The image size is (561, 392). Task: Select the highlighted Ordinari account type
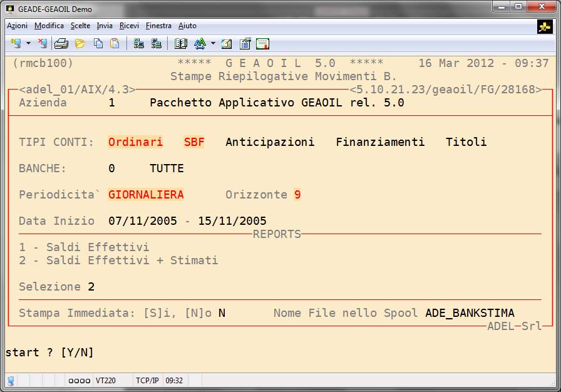pyautogui.click(x=135, y=142)
